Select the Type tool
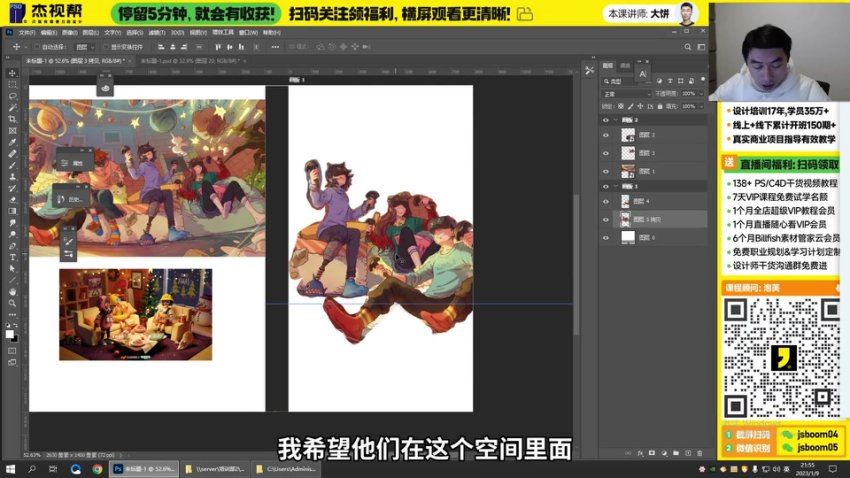 click(x=12, y=257)
